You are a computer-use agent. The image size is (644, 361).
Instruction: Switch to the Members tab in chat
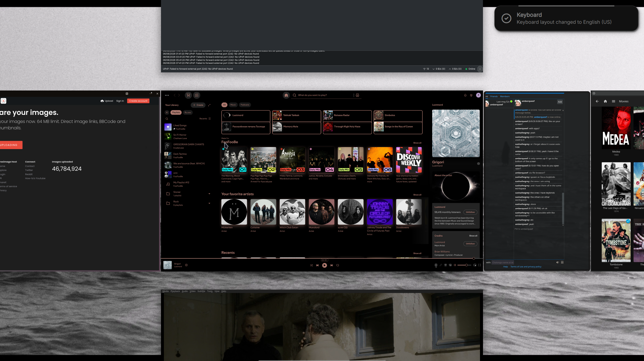[505, 97]
